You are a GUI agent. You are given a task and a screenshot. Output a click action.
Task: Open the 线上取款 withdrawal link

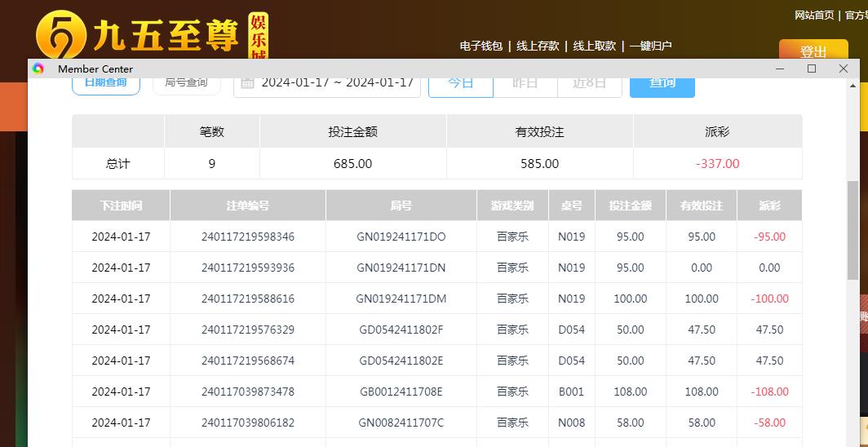[595, 46]
